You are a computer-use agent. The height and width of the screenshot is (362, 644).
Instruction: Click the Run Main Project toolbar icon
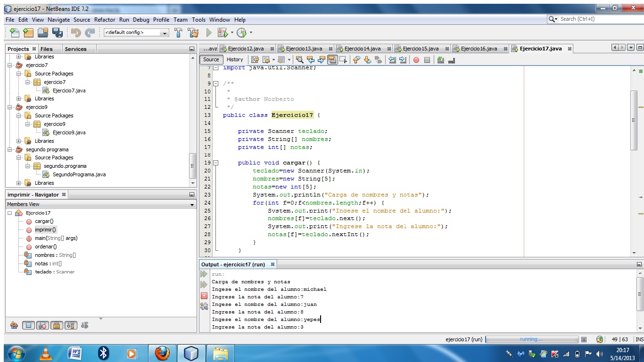click(209, 33)
